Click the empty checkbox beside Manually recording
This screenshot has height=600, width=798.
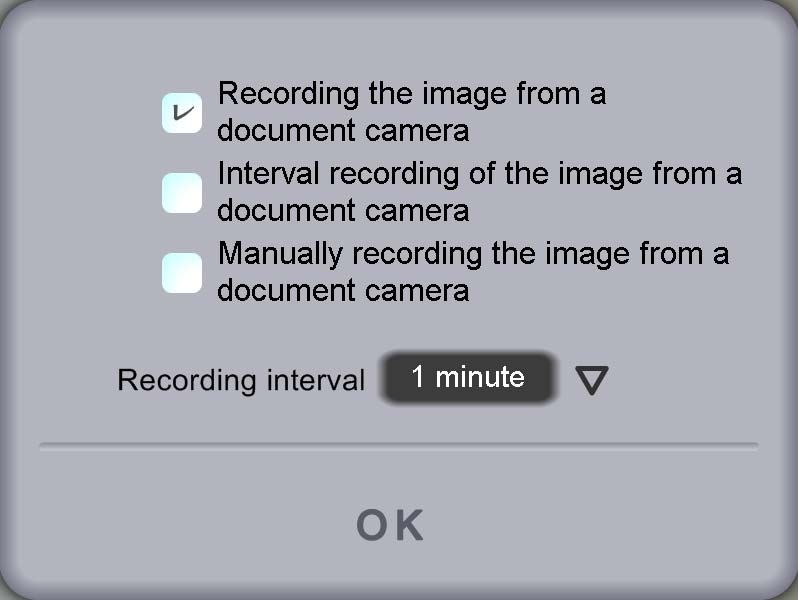pos(182,273)
